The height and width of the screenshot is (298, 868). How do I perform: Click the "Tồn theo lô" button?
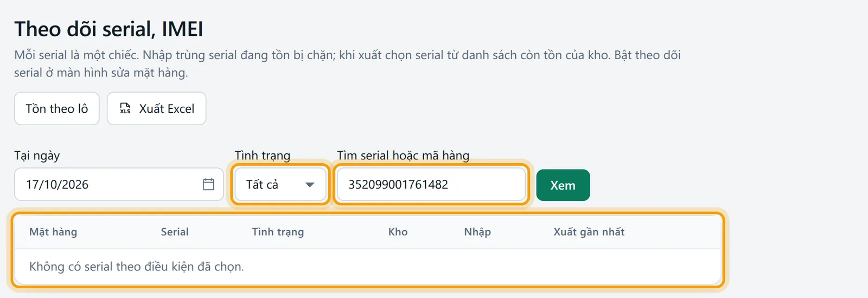click(x=57, y=108)
